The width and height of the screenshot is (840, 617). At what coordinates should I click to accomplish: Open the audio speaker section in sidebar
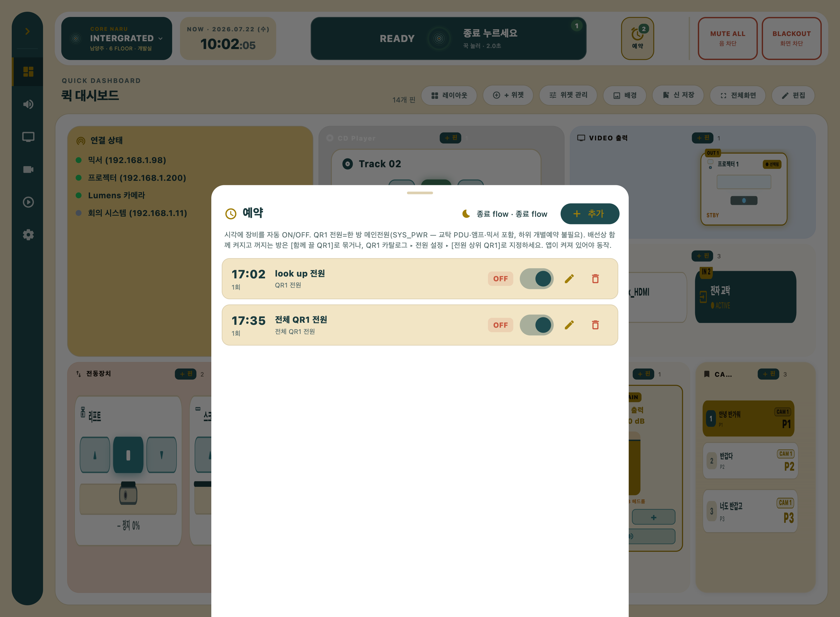(x=28, y=104)
